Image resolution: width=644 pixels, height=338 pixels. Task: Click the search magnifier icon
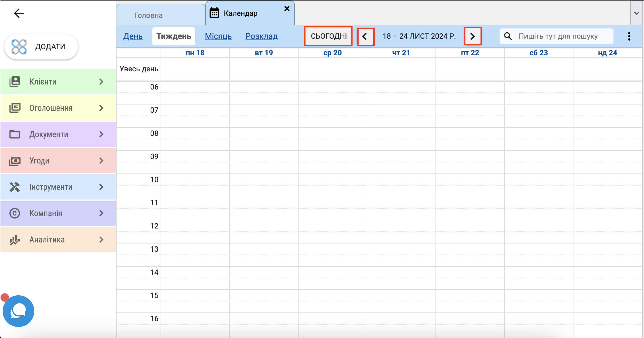pyautogui.click(x=508, y=36)
